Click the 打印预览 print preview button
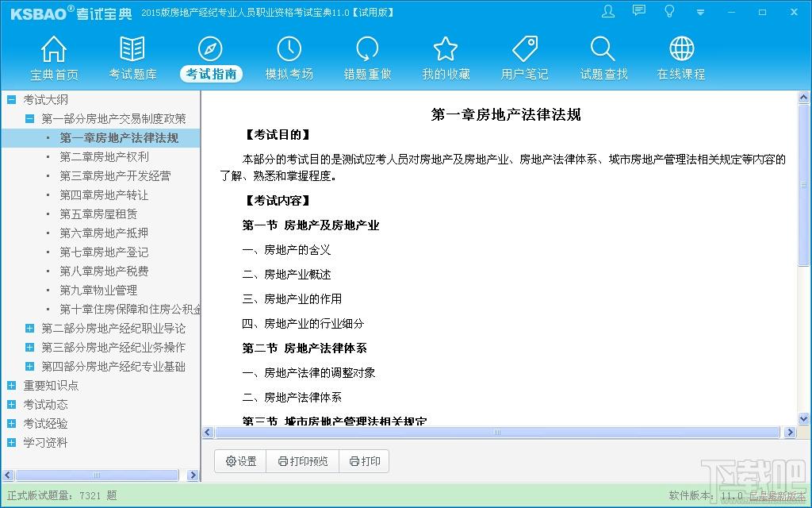The height and width of the screenshot is (508, 812). point(302,461)
